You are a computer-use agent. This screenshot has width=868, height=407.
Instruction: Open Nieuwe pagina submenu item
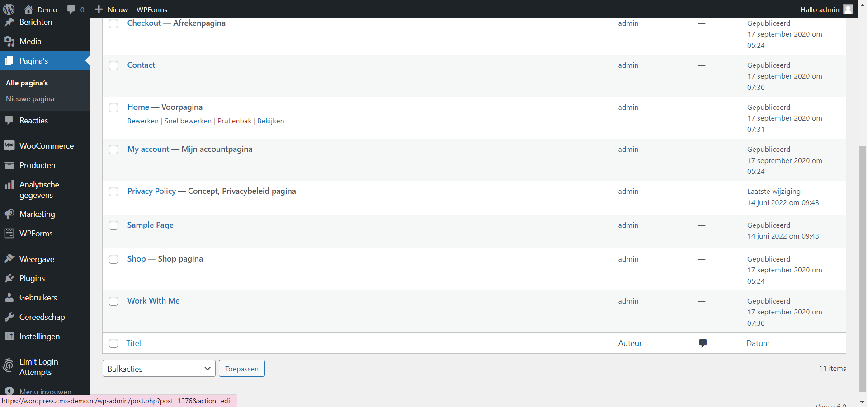(30, 99)
